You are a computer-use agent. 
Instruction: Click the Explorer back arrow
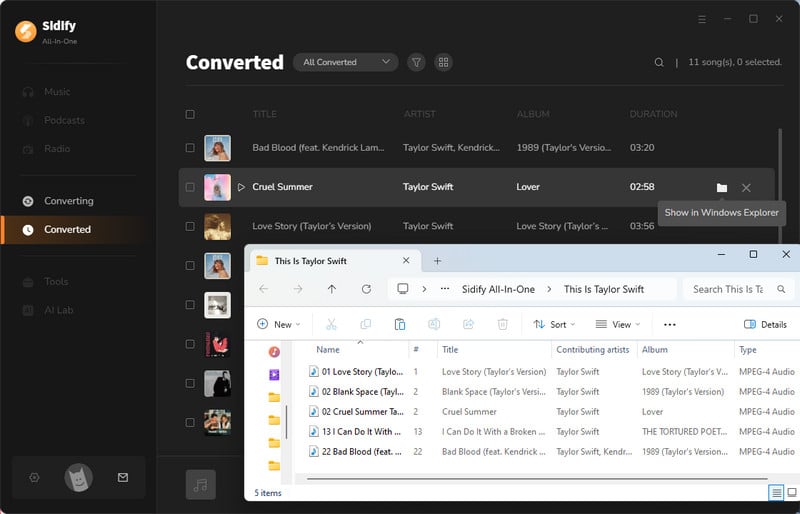click(263, 289)
